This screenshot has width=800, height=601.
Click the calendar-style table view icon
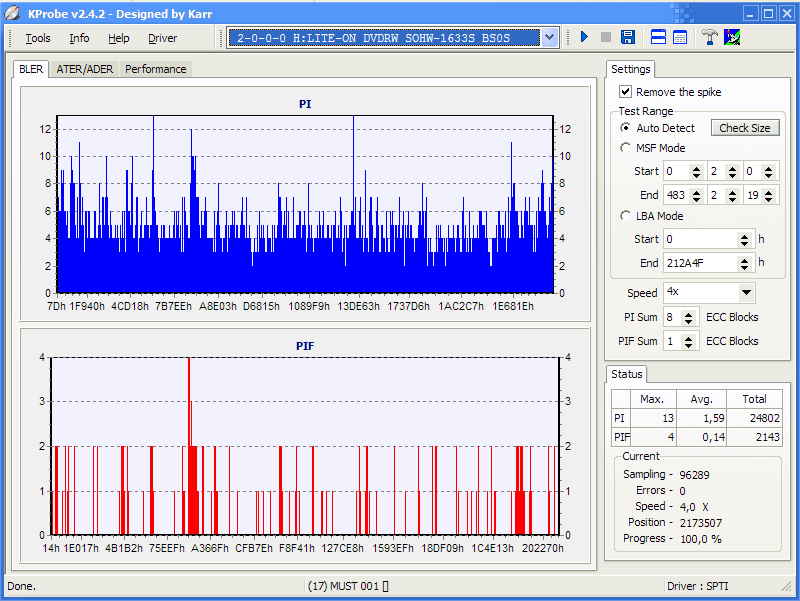(x=680, y=38)
